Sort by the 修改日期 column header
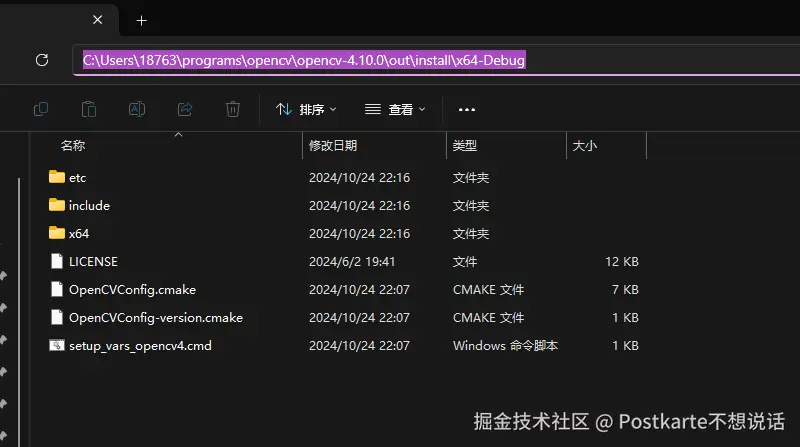Screen dimensions: 800x447 pos(333,146)
